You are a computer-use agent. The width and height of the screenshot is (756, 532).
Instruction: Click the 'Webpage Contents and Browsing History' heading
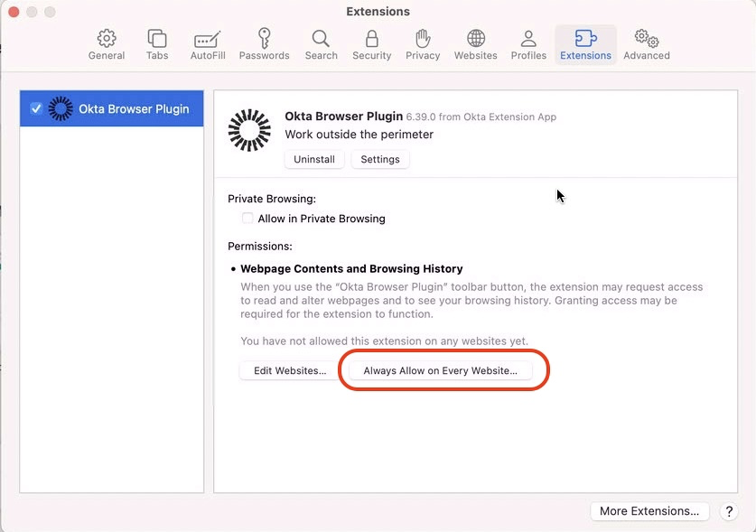pyautogui.click(x=351, y=268)
